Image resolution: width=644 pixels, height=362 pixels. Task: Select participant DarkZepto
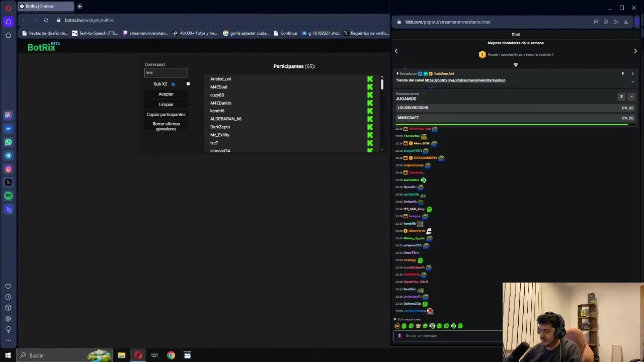pyautogui.click(x=220, y=127)
